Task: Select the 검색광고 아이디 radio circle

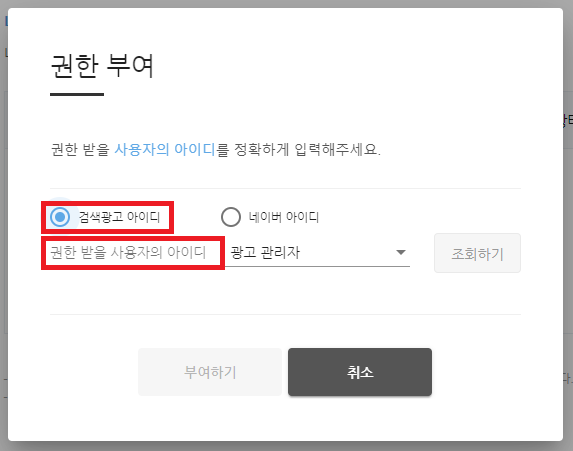Action: pyautogui.click(x=60, y=217)
